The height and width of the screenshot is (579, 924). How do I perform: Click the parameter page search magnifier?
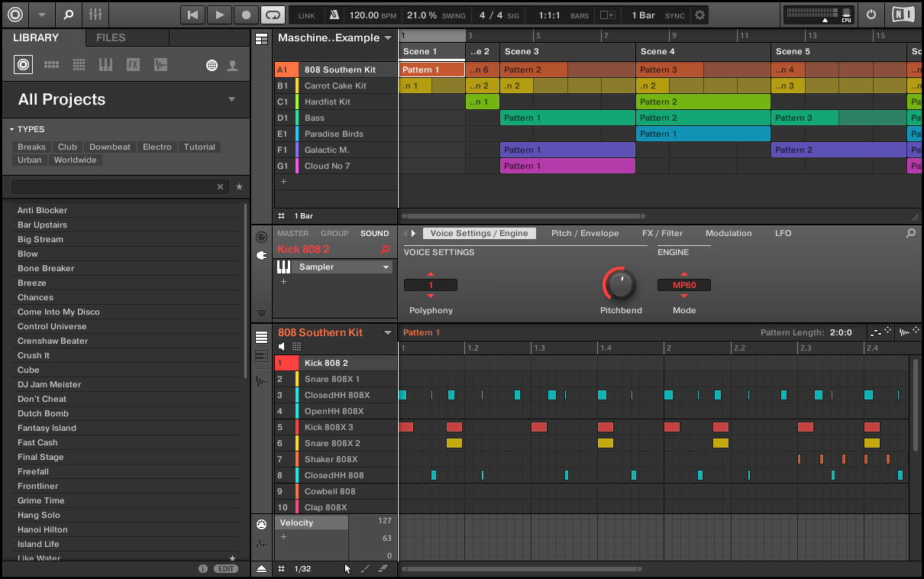[x=910, y=234]
